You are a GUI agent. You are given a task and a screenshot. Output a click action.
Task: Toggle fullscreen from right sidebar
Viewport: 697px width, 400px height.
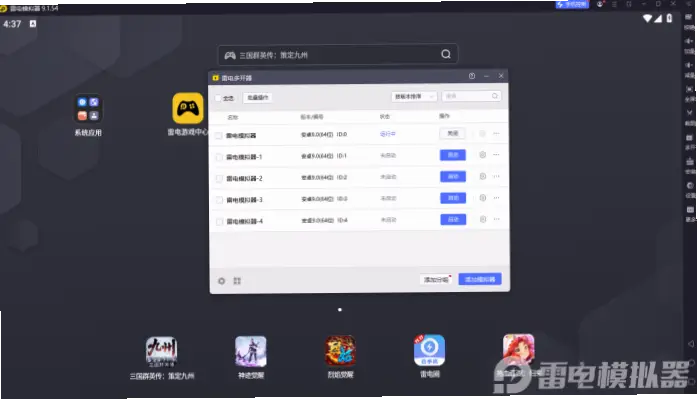pyautogui.click(x=689, y=89)
